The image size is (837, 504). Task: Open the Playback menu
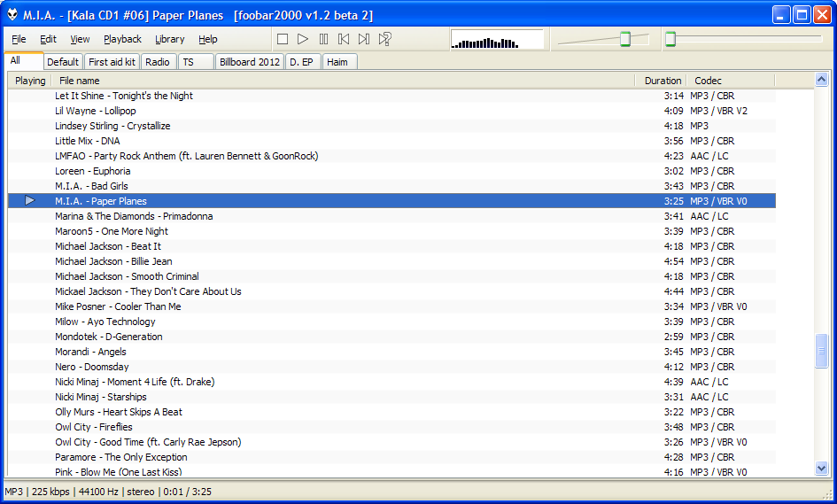123,39
